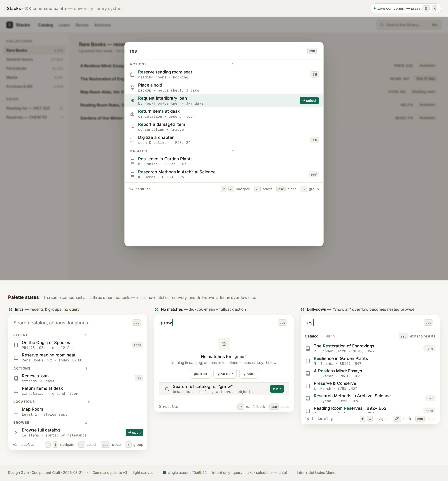Open the Rooms tab in blurred nav
Image resolution: width=448 pixels, height=481 pixels.
click(x=82, y=25)
